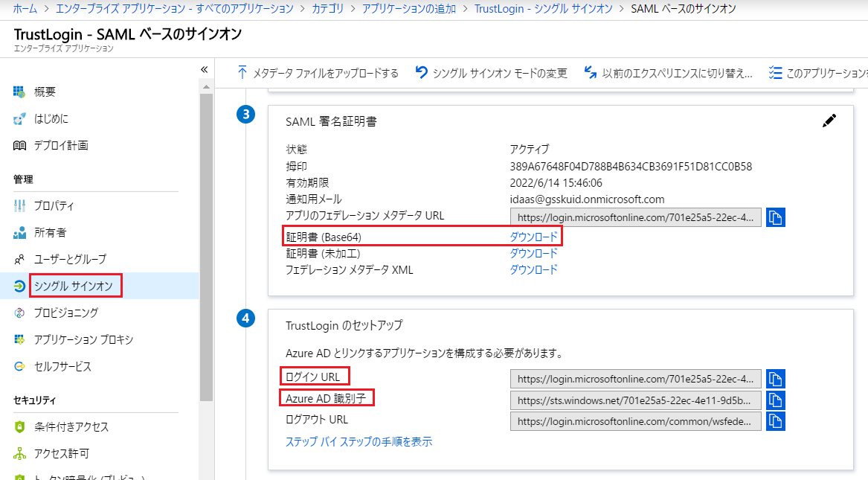Open アプリケーションの追加 breadcrumb link
Image resolution: width=868 pixels, height=480 pixels.
tap(409, 9)
